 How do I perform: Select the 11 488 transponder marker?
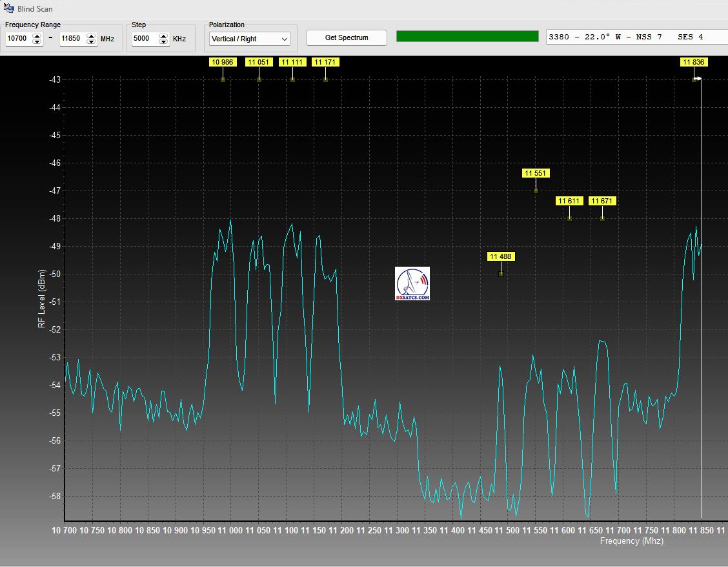click(x=501, y=256)
